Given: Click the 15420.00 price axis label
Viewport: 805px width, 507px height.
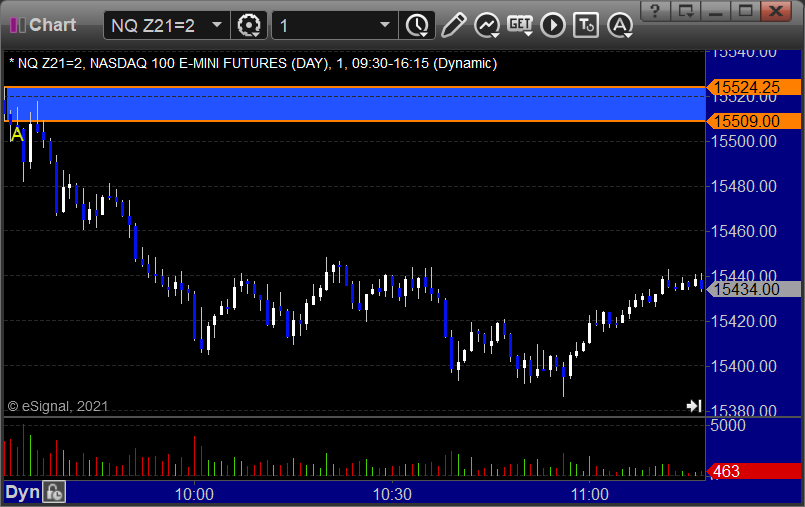Looking at the screenshot, I should (x=743, y=321).
